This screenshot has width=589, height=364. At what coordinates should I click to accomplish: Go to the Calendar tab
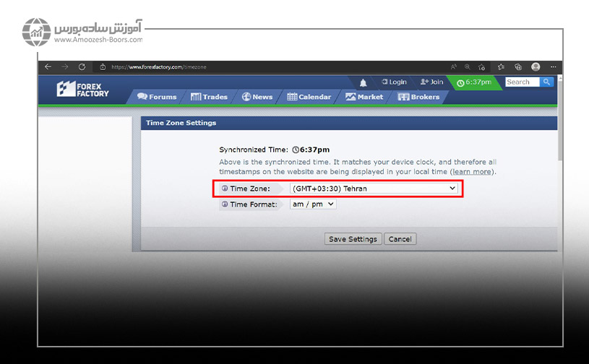click(309, 97)
